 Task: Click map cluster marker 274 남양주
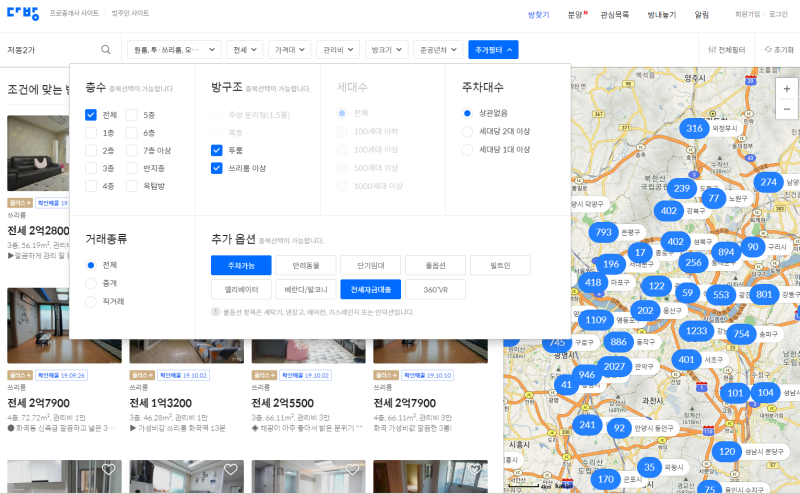pyautogui.click(x=768, y=182)
